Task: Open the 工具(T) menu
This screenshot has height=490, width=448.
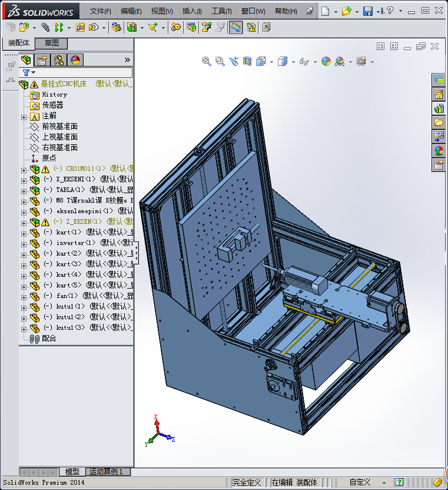Action: tap(221, 11)
